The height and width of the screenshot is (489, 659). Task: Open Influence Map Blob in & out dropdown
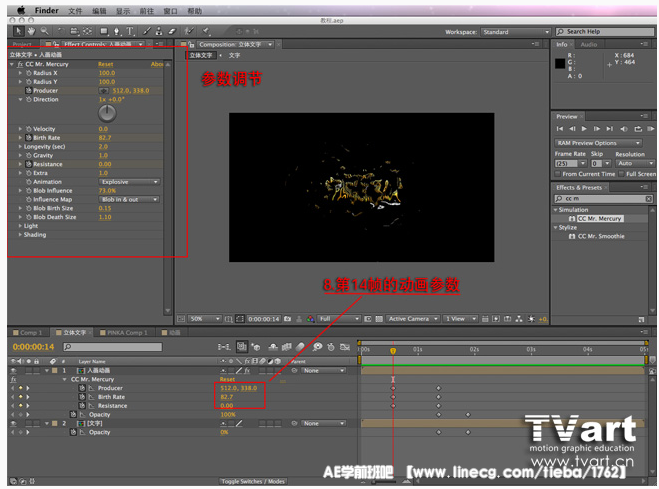[129, 200]
